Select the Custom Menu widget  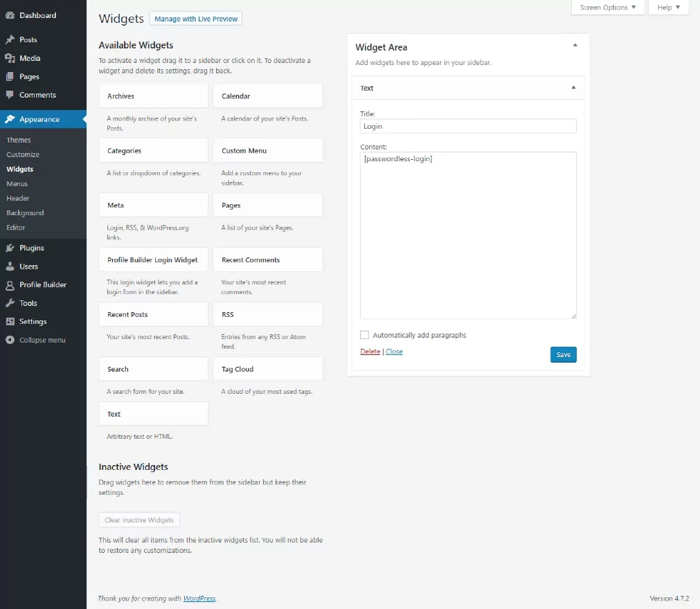pos(268,151)
